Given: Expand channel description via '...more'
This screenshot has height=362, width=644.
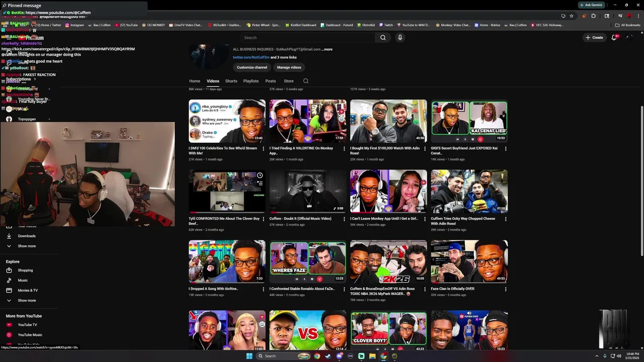Looking at the screenshot, I should click(327, 49).
